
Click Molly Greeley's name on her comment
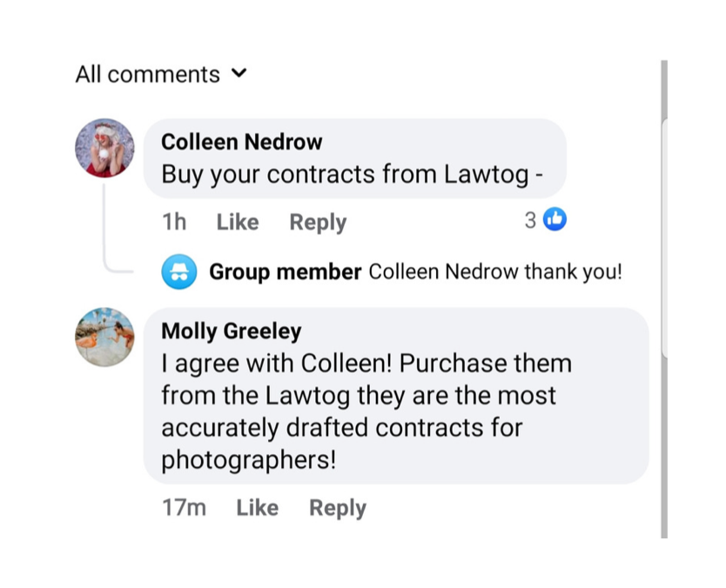coord(232,331)
